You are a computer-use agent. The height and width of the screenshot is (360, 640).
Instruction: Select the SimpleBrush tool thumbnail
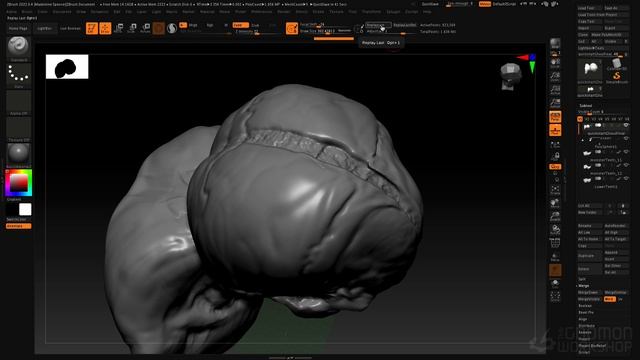click(616, 76)
